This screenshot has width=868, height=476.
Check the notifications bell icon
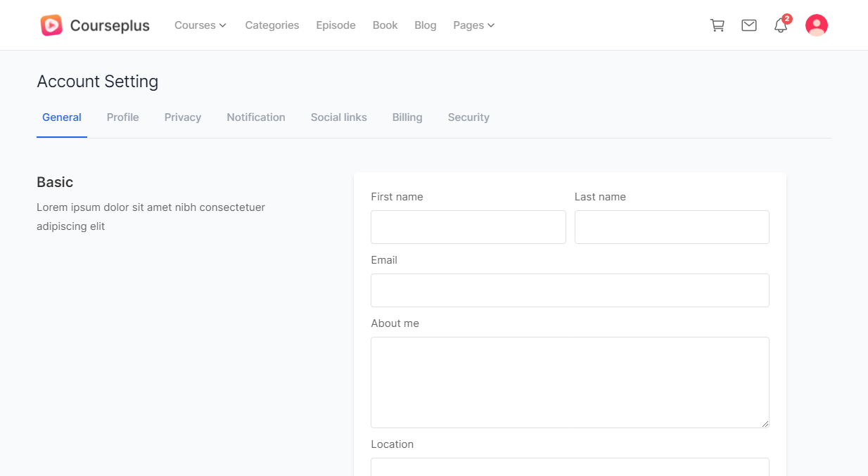pyautogui.click(x=780, y=26)
